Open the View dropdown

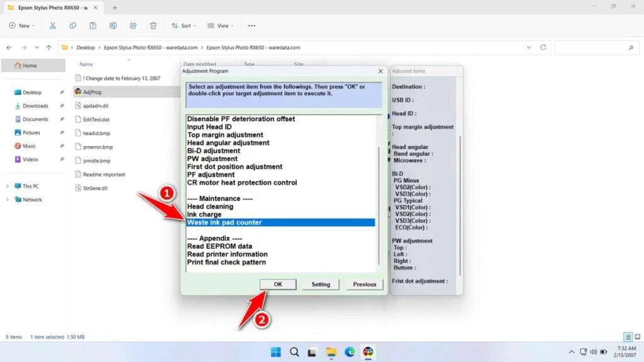[221, 25]
